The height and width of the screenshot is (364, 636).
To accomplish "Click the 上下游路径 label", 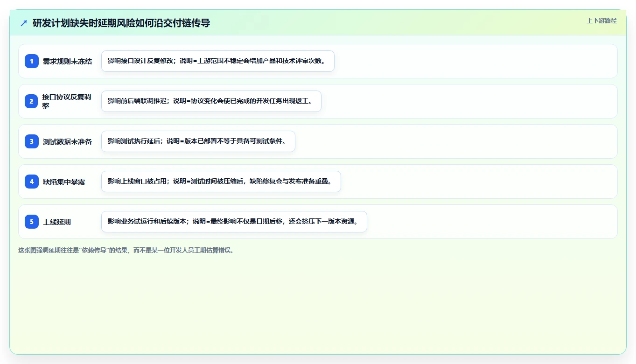I will 601,21.
